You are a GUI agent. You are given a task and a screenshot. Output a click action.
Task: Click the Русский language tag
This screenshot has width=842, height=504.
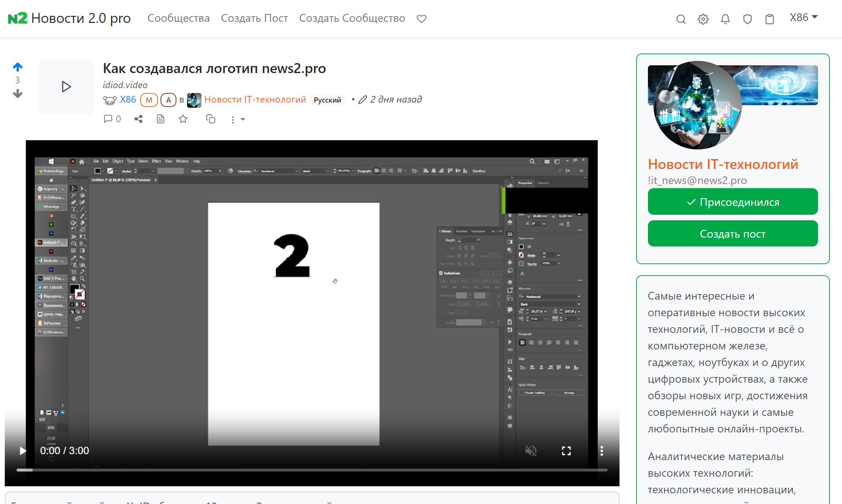[x=327, y=100]
